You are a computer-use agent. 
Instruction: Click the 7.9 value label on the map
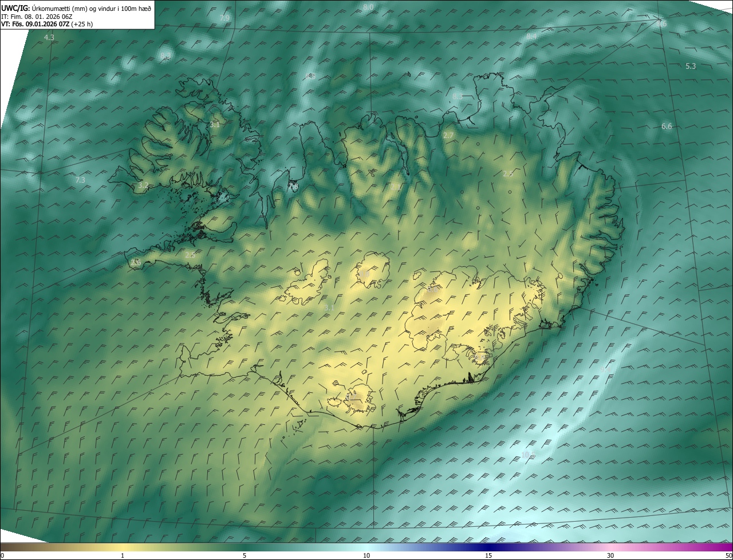(224, 18)
